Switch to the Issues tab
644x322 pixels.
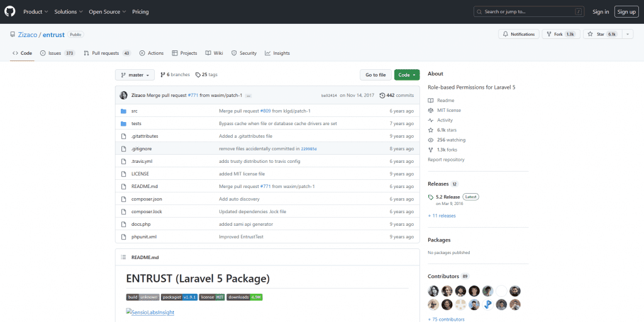[57, 53]
